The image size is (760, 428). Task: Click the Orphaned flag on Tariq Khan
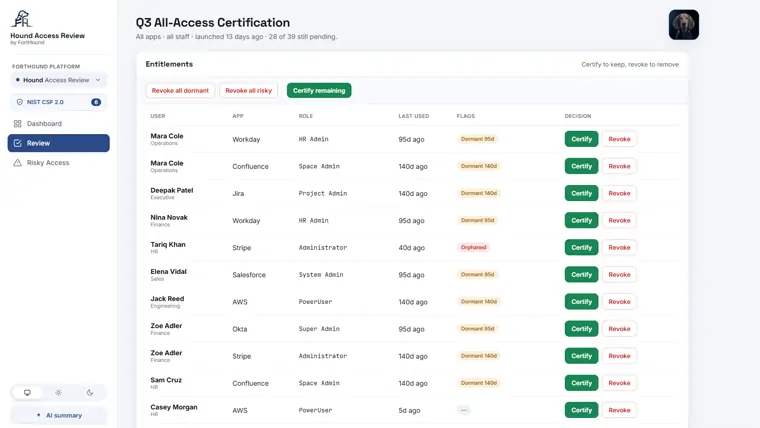(x=473, y=248)
